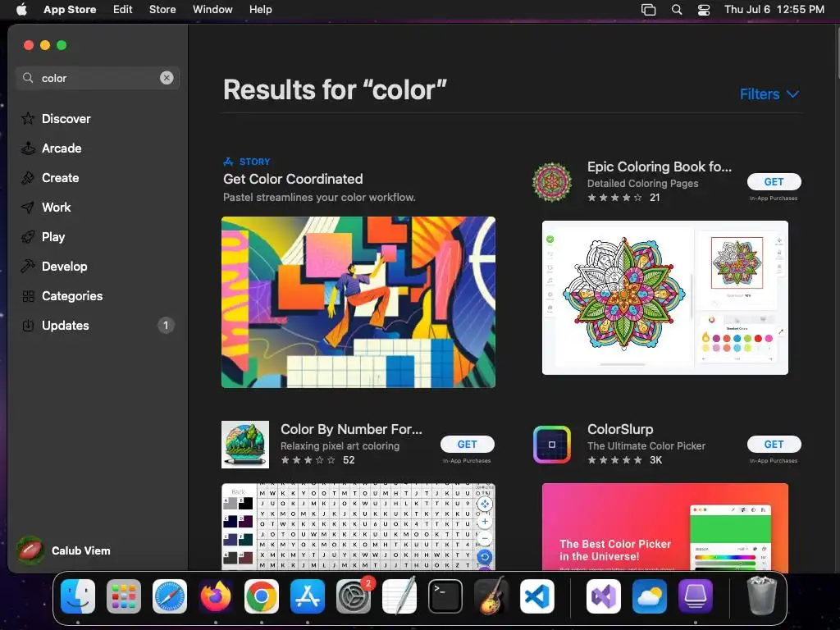Open Spotlight search in the menu bar
840x630 pixels.
(677, 10)
